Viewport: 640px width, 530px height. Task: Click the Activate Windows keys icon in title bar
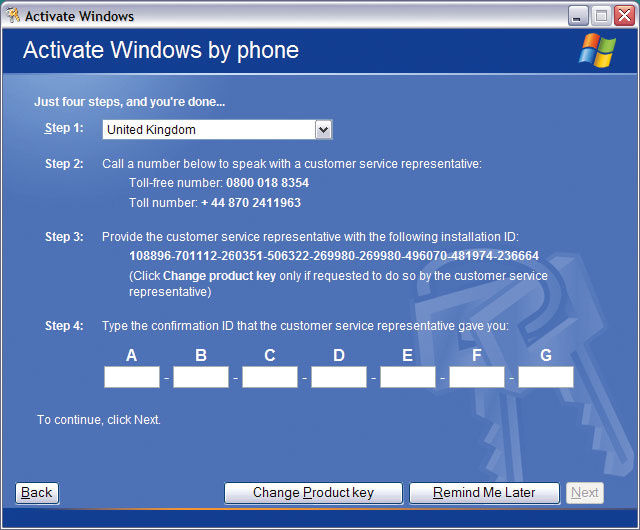(x=13, y=16)
